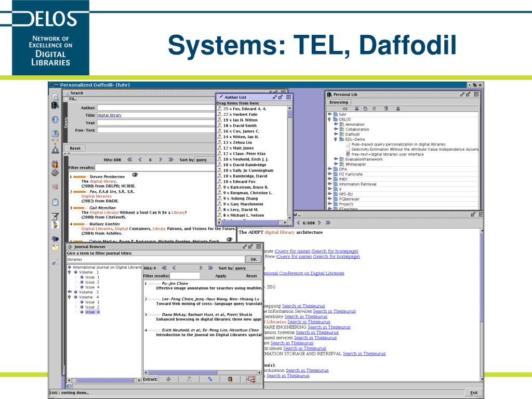532x399 pixels.
Task: Click the clipboard icon in the left sidebar
Action: [55, 202]
